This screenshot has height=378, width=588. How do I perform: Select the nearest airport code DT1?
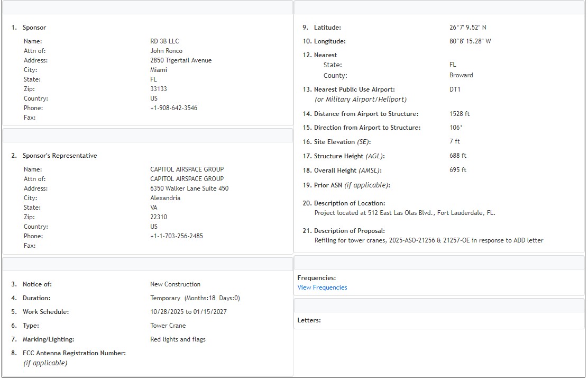click(x=455, y=89)
